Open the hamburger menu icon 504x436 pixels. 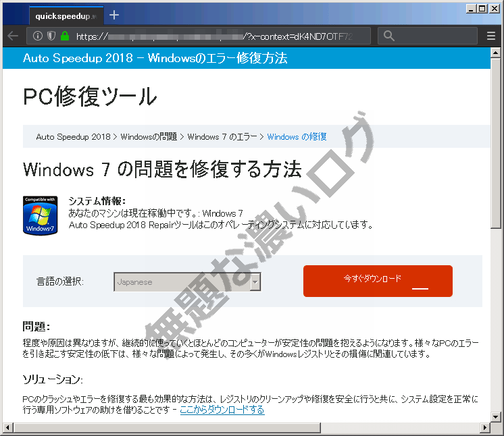(490, 36)
